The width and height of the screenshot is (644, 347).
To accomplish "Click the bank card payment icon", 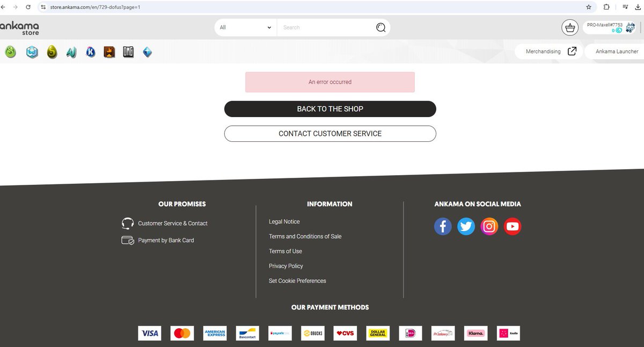I will 128,241.
